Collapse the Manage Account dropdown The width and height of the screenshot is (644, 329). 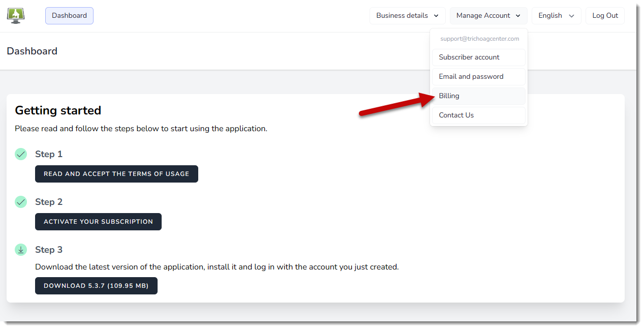[488, 16]
